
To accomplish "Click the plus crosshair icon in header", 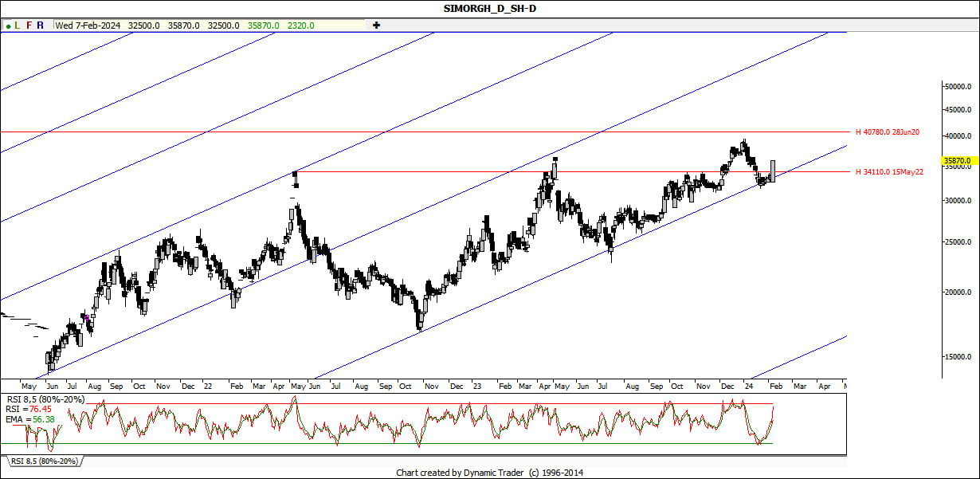I will (x=376, y=26).
